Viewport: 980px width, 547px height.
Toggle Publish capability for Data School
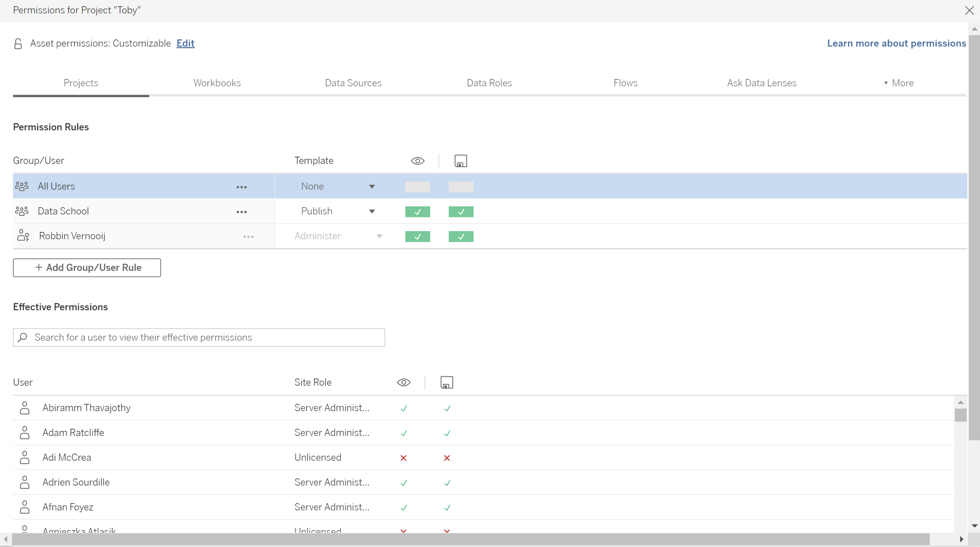tap(461, 212)
